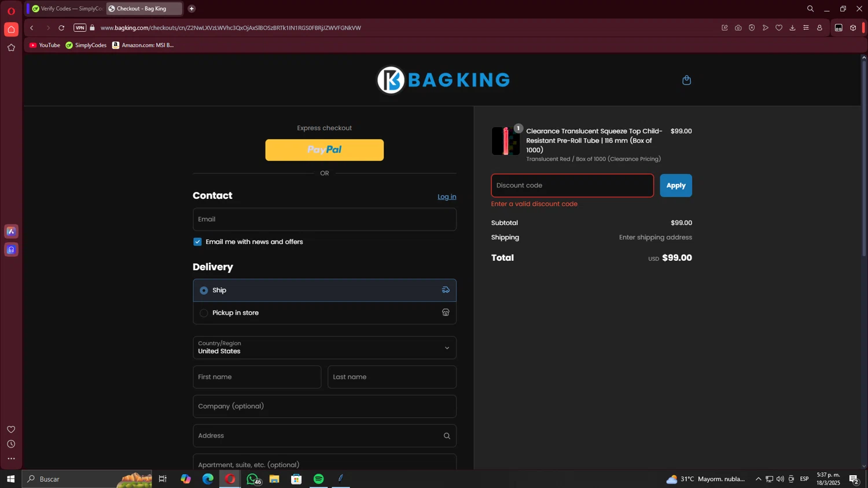Open Opera sidebar home speed dial
The image size is (868, 488).
[11, 29]
